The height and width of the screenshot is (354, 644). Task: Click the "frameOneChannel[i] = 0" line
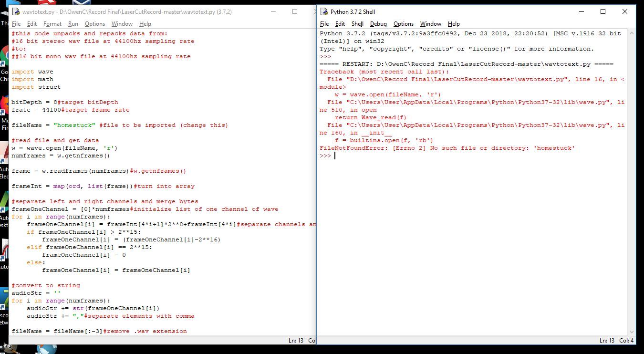pyautogui.click(x=84, y=255)
